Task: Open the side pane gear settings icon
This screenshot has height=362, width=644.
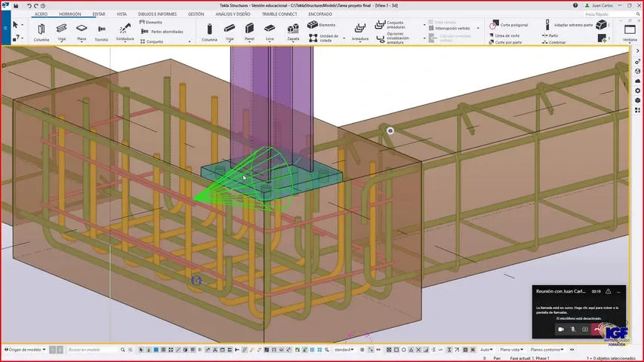Action: 637,90
